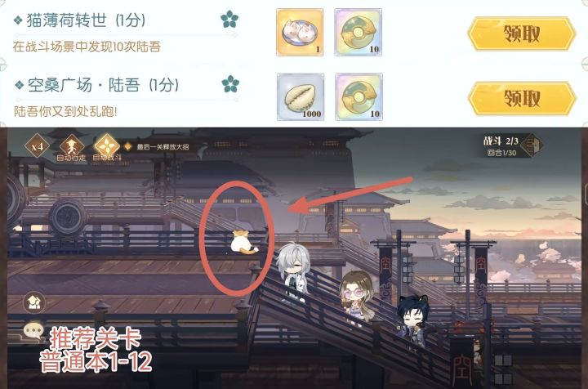
Task: Open the 最后一关释放大招 ultimate setting
Action: [x=158, y=146]
